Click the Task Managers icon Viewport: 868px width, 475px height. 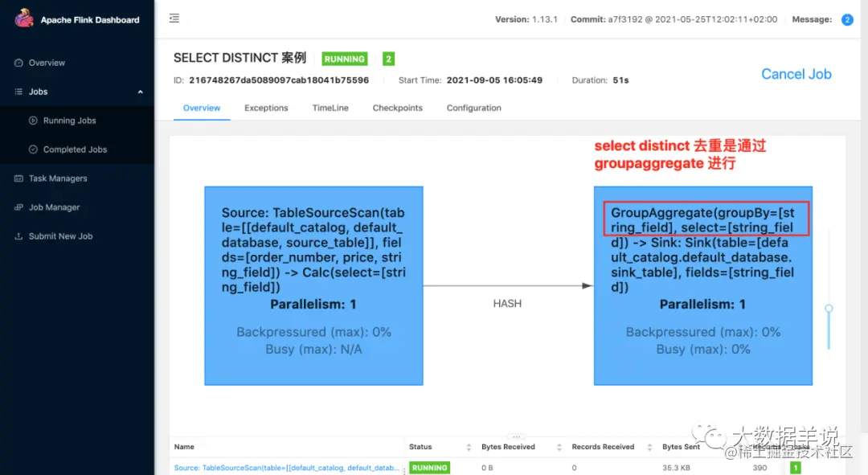pyautogui.click(x=18, y=178)
